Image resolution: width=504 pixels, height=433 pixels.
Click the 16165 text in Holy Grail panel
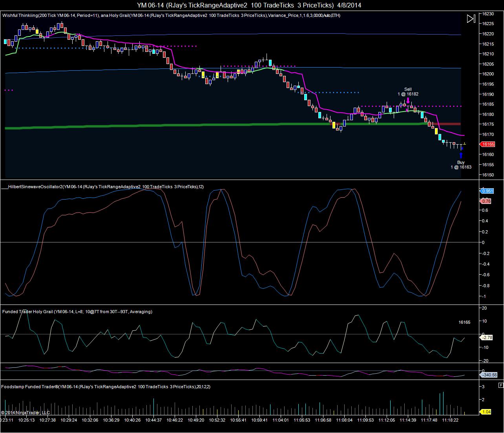tap(464, 322)
